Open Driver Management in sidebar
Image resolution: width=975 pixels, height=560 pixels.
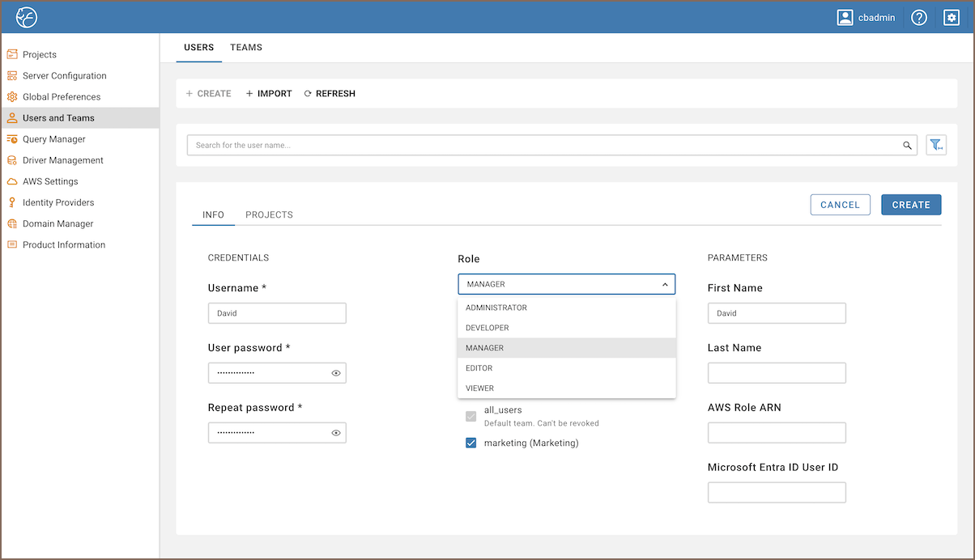62,160
